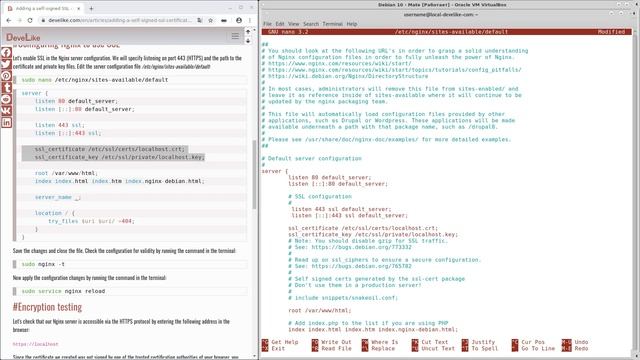640x360 pixels.
Task: Click the '#Encryption testing' heading anchor
Action: 47,307
